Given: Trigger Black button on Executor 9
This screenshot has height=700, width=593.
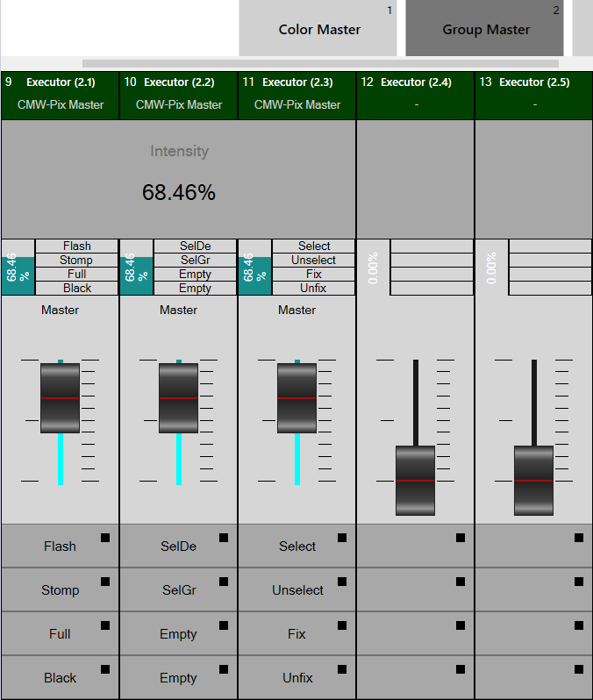Looking at the screenshot, I should [x=60, y=677].
